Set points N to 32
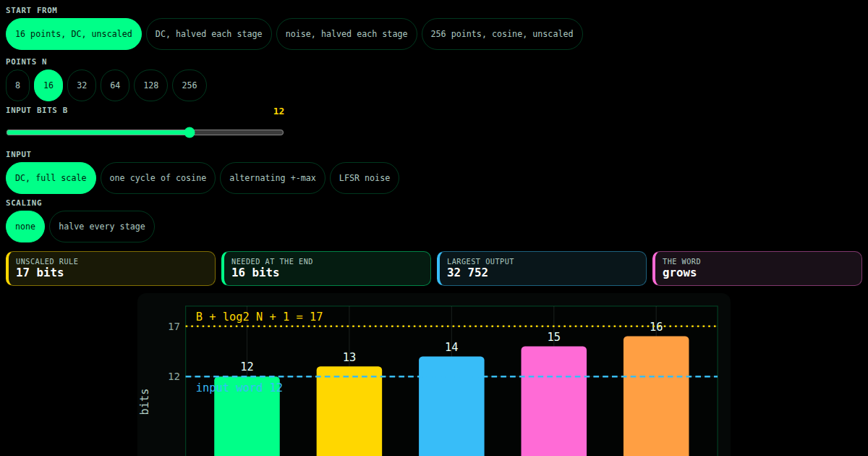The height and width of the screenshot is (456, 868). 82,85
